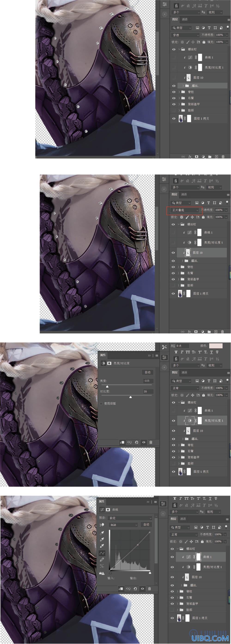In topmost screenshot, click the link layers icon
Image resolution: width=231 pixels, height=644 pixels.
183,156
